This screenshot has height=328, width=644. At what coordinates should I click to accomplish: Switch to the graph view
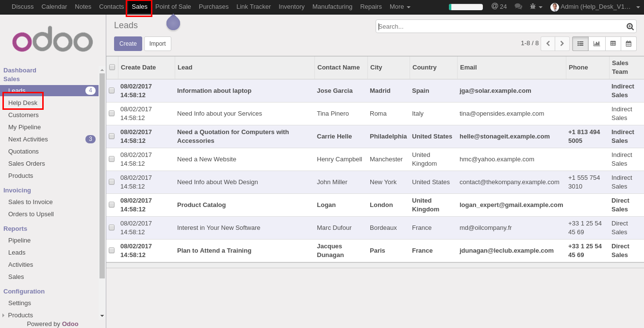click(x=596, y=44)
